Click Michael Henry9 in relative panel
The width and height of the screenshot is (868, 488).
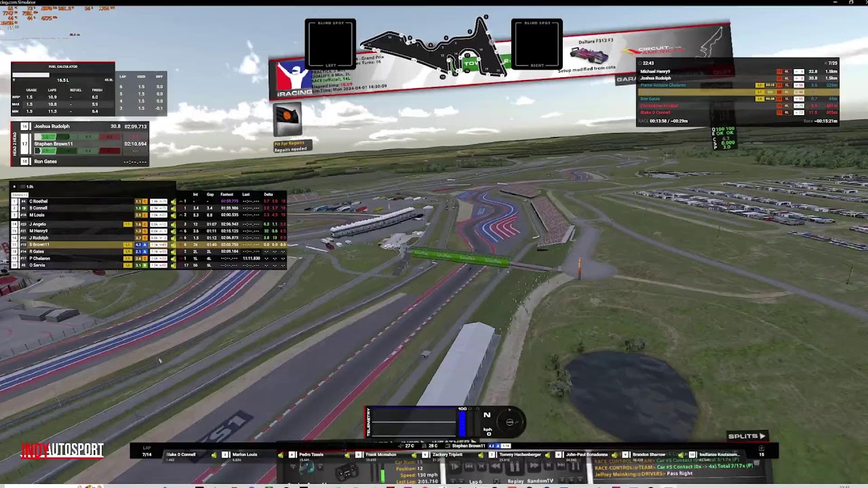pos(655,71)
